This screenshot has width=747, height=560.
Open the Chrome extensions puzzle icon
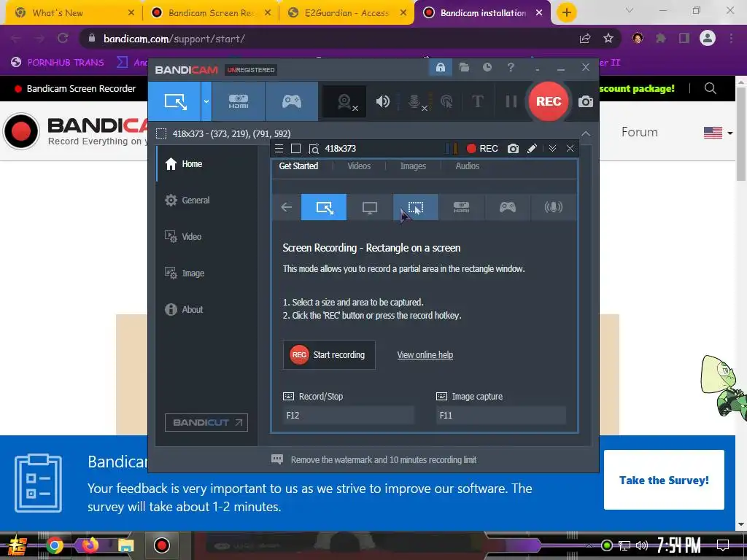[661, 39]
